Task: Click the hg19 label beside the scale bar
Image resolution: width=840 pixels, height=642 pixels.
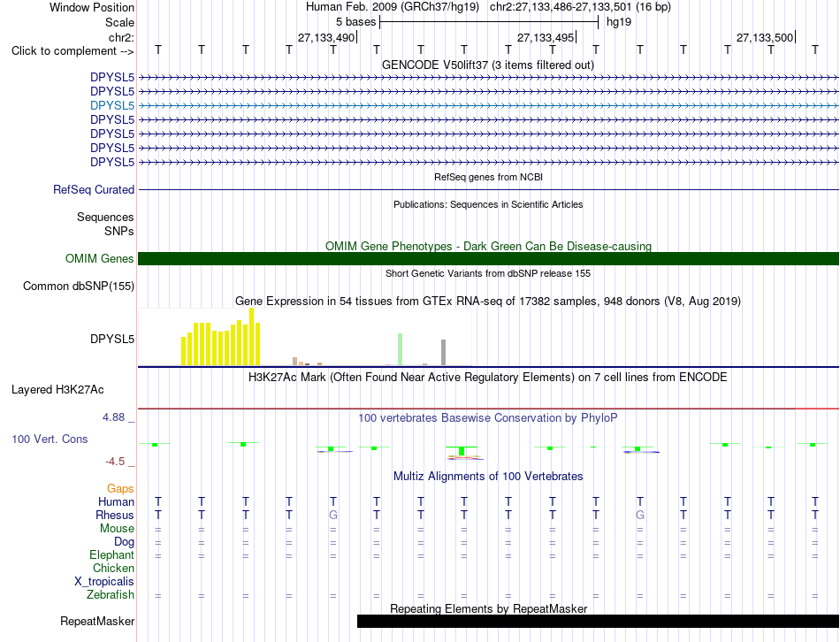Action: pyautogui.click(x=619, y=22)
